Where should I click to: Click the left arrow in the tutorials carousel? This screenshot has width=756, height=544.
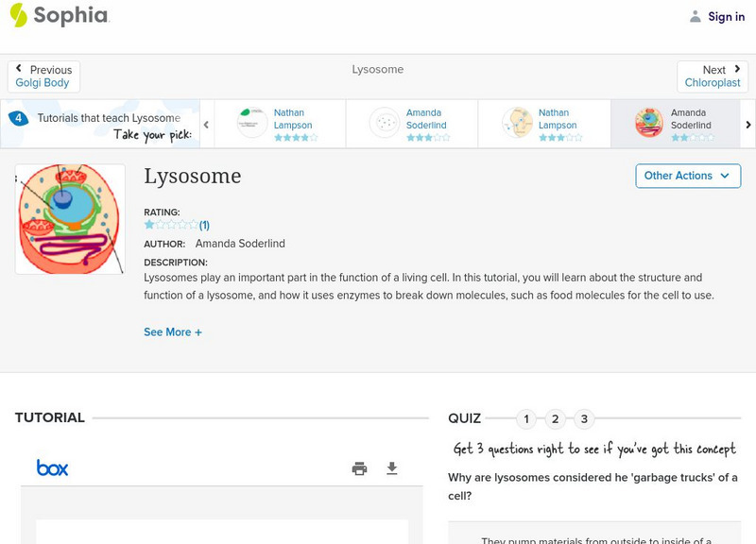point(205,123)
